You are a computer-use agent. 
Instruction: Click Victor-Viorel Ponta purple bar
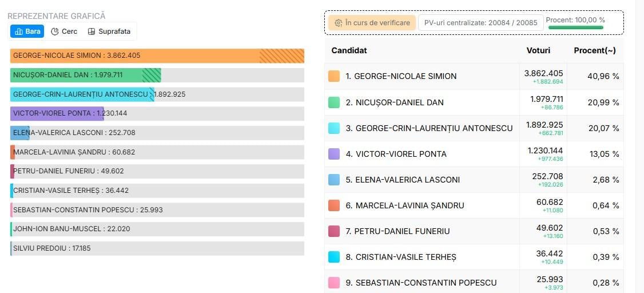tap(57, 113)
